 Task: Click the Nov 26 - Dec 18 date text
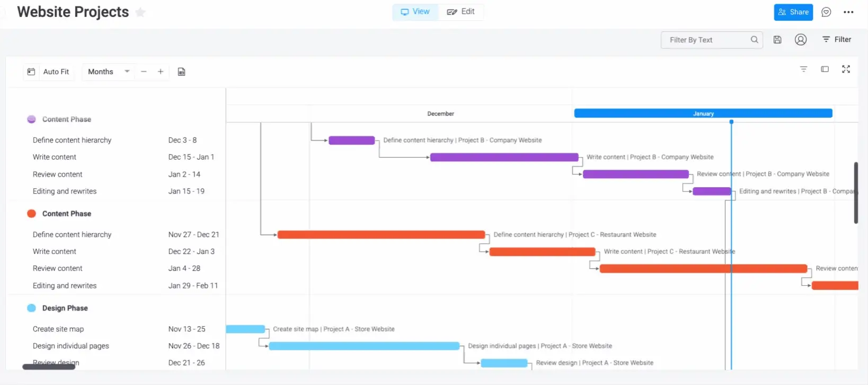194,346
